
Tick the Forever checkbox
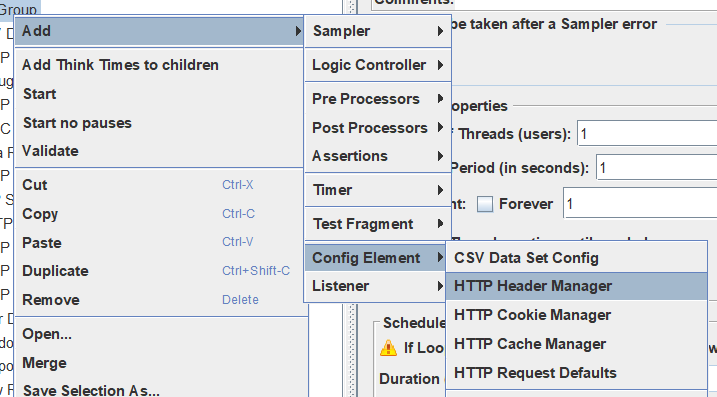pyautogui.click(x=485, y=204)
